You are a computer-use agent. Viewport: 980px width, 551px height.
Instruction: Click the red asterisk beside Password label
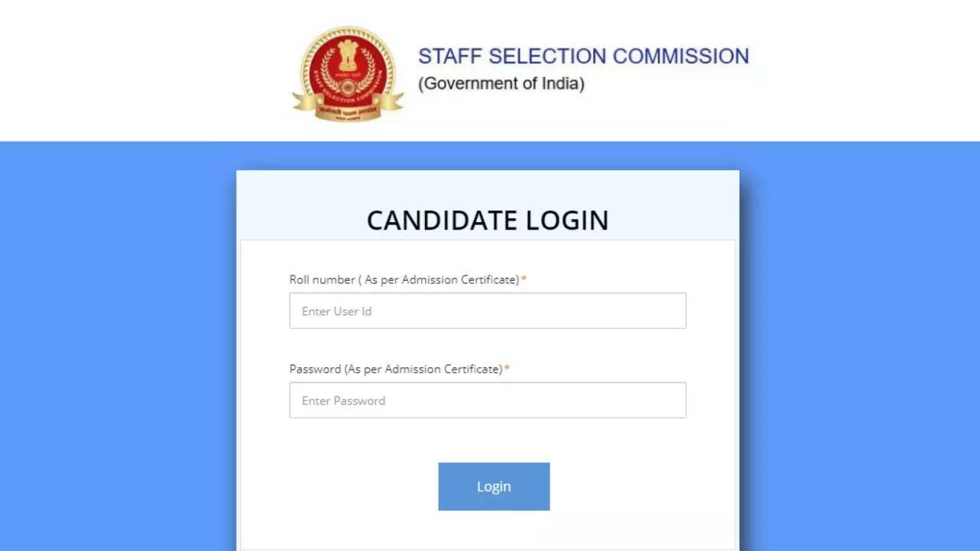[507, 370]
